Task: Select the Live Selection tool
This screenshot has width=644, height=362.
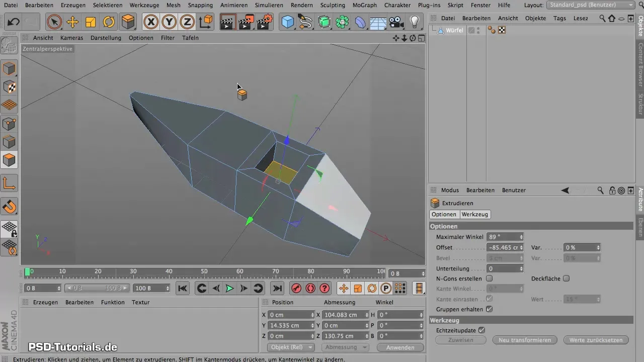Action: (54, 22)
